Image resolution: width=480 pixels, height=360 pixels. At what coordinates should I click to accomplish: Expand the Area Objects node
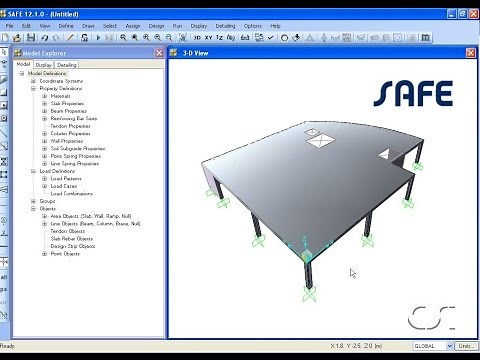44,216
